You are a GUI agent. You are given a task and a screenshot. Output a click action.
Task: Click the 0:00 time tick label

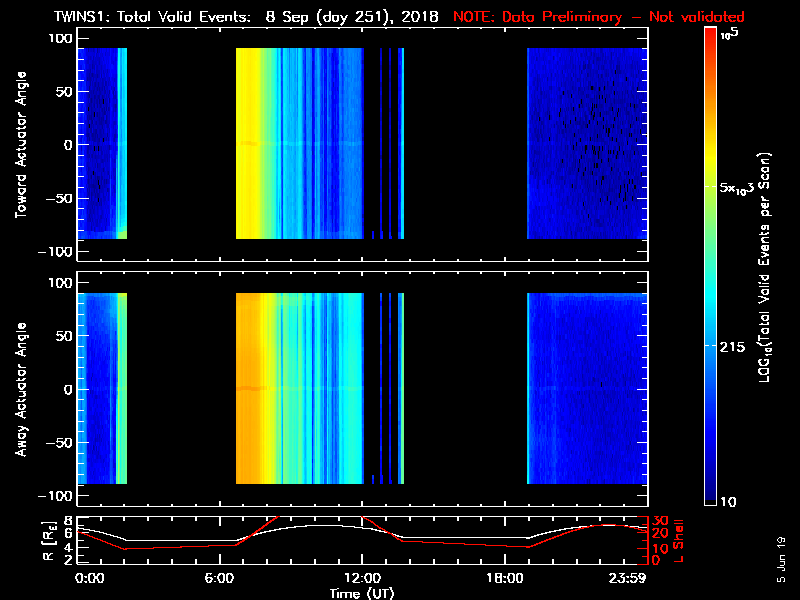pos(88,578)
